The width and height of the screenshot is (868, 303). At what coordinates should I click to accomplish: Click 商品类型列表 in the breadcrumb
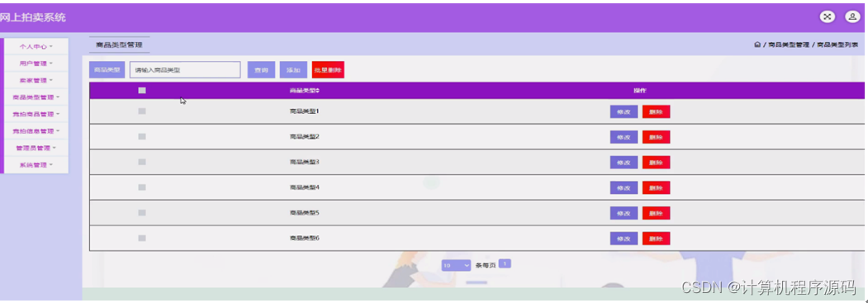point(837,45)
